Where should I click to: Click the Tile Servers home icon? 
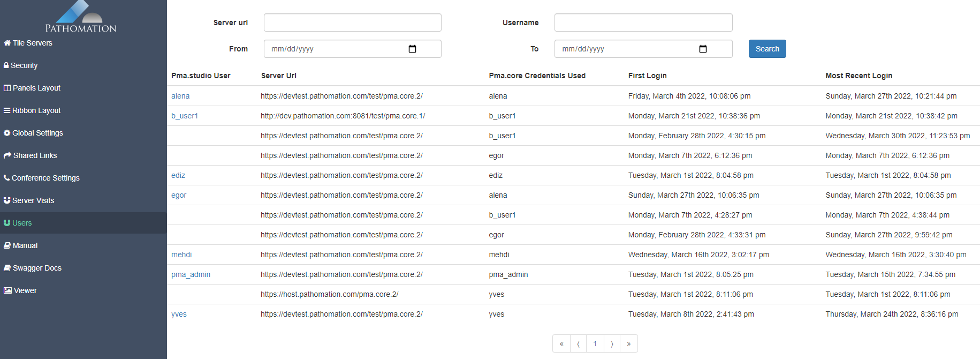point(7,43)
